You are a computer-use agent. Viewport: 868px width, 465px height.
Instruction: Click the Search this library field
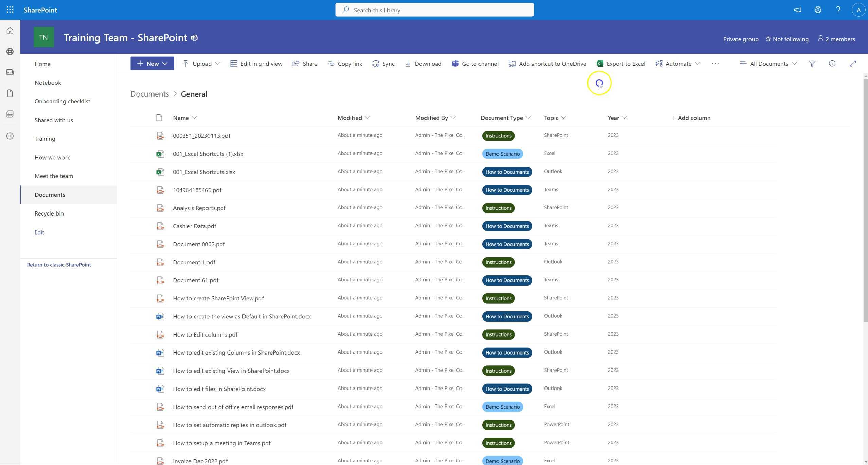(434, 10)
